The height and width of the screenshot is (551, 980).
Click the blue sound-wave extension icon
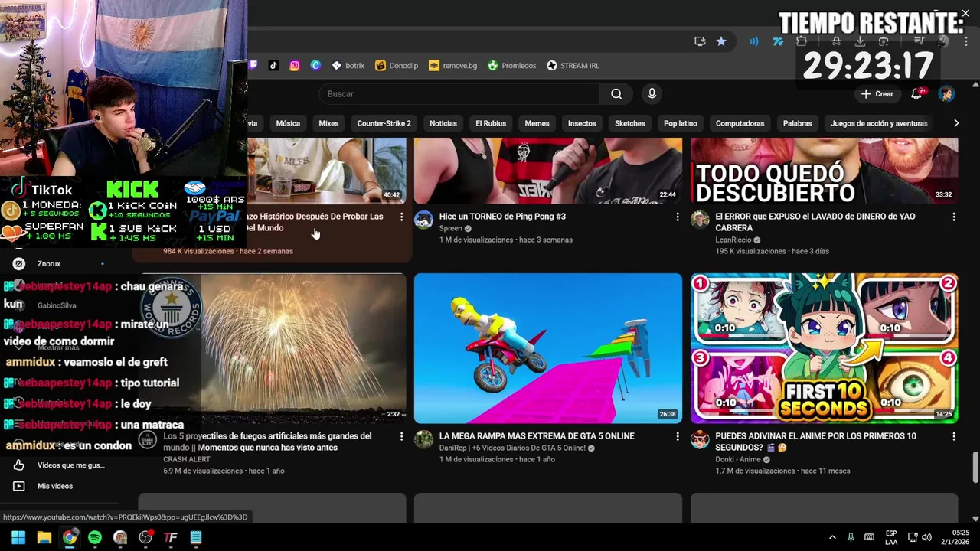[x=754, y=41]
